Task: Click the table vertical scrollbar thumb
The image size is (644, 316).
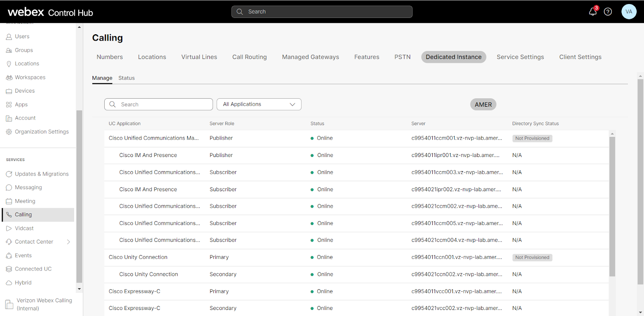Action: (612, 207)
